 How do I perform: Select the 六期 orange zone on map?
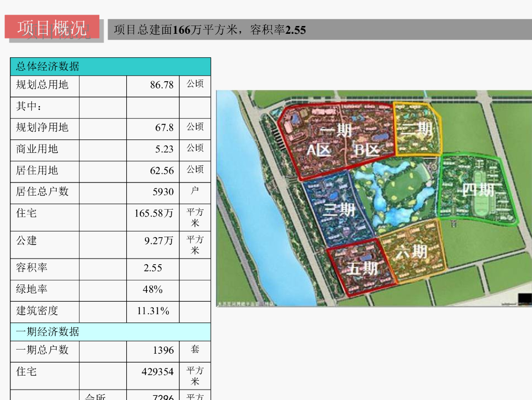click(x=411, y=252)
